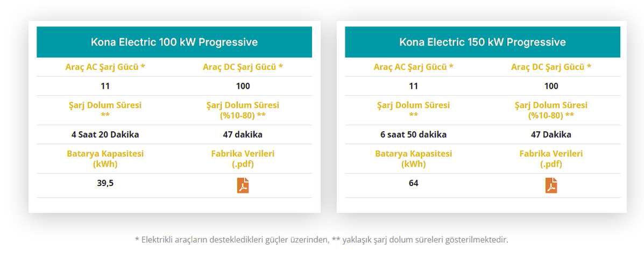
Task: Select the Kona Electric 100 kW Progressive header
Action: click(x=174, y=42)
